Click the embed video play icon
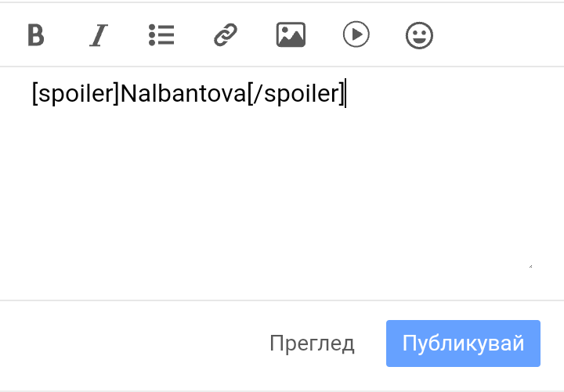 [x=356, y=34]
